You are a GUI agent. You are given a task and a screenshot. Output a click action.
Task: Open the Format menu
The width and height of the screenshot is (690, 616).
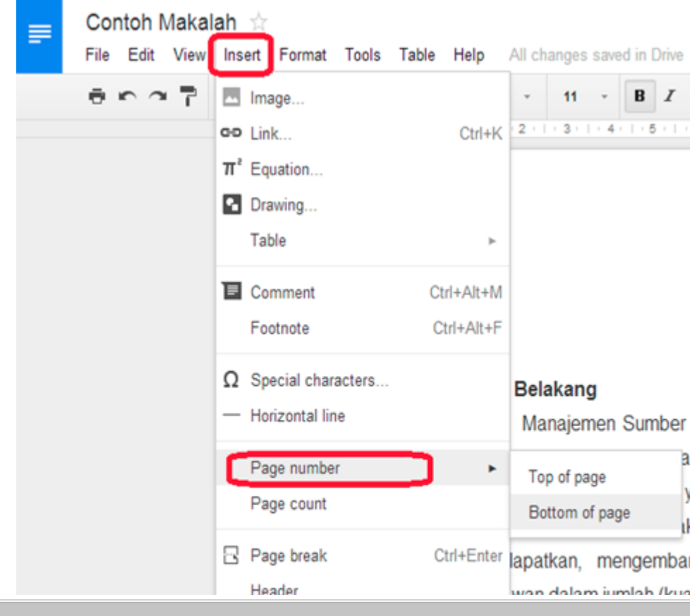(303, 55)
